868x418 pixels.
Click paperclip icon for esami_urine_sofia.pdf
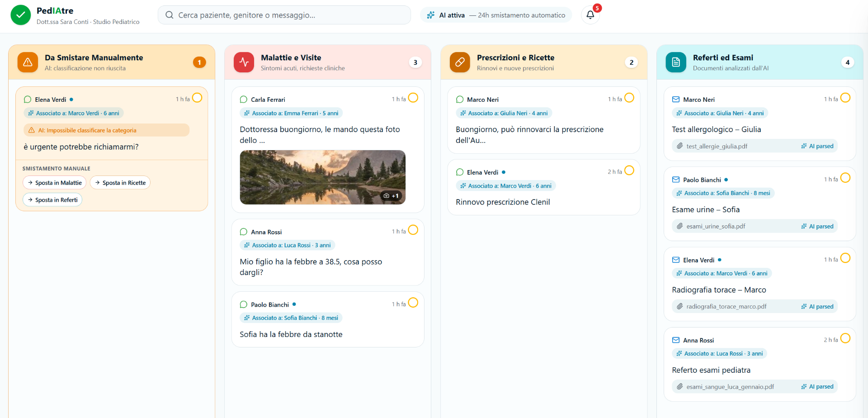(679, 226)
